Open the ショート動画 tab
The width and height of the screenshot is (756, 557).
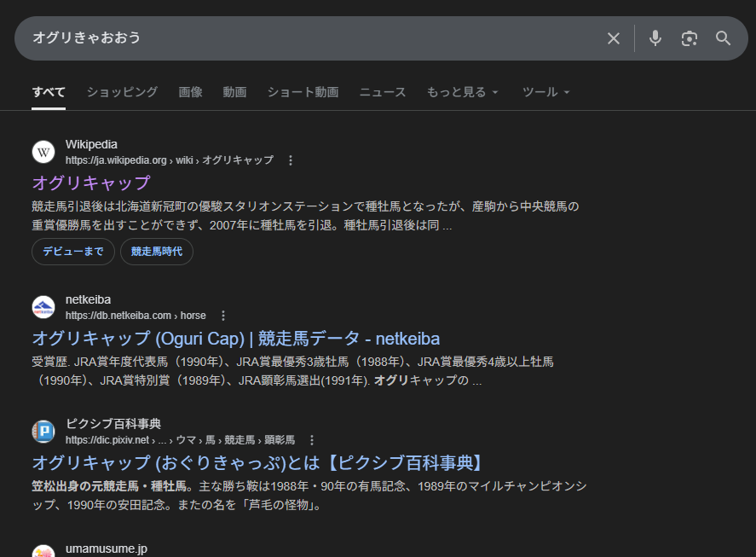pyautogui.click(x=303, y=92)
